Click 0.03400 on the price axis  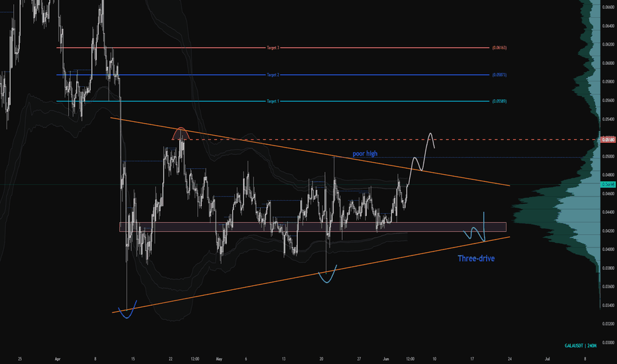click(608, 305)
